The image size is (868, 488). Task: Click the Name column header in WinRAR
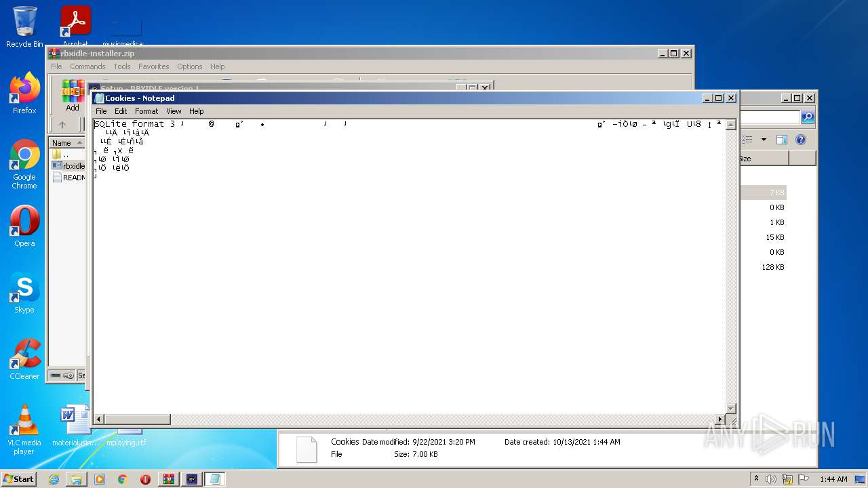click(x=67, y=143)
